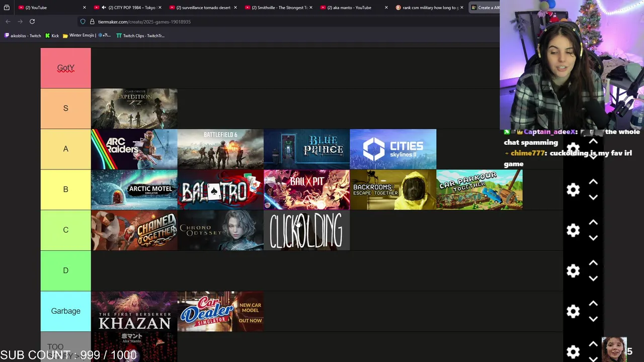
Task: Select the Cuckolding tile in C tier
Action: point(307,230)
